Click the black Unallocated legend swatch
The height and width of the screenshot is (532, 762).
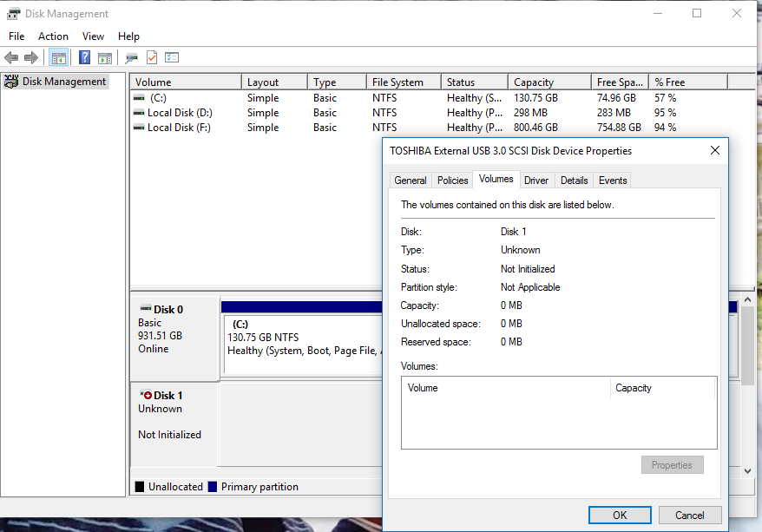(140, 487)
